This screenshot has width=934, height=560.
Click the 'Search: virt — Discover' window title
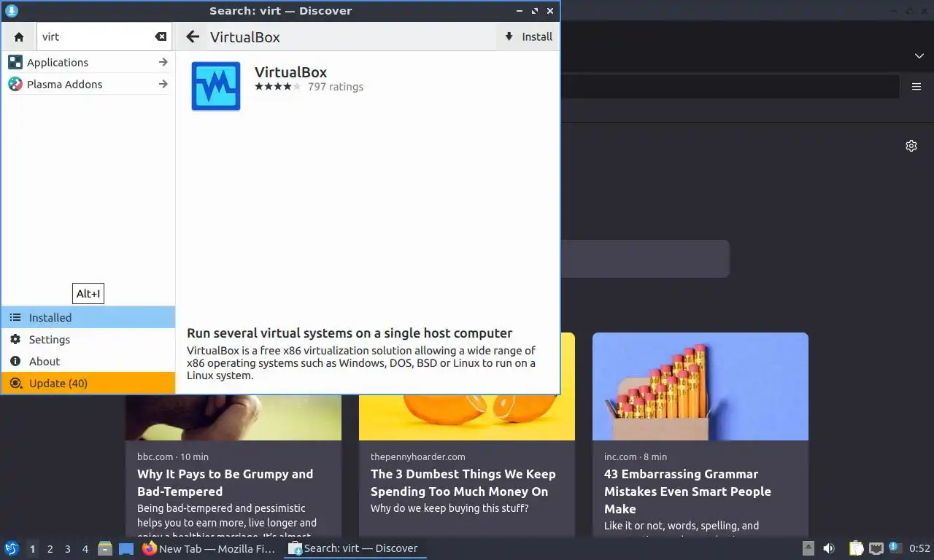[x=280, y=11]
